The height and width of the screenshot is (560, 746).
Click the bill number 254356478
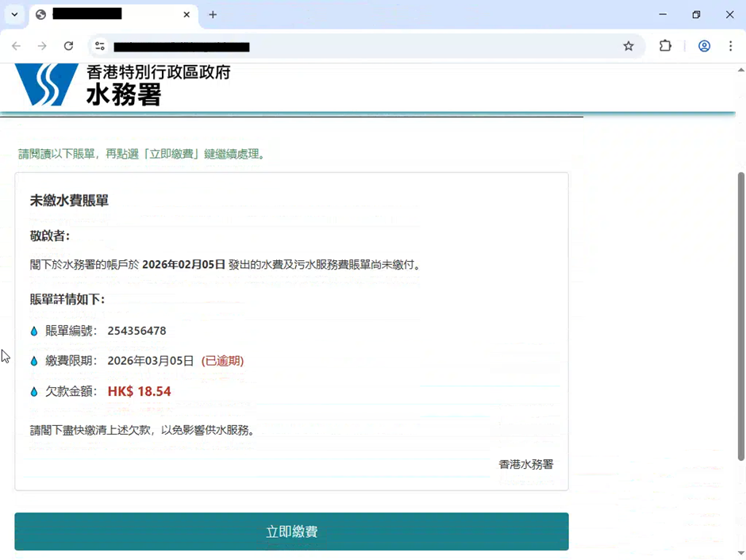point(137,331)
